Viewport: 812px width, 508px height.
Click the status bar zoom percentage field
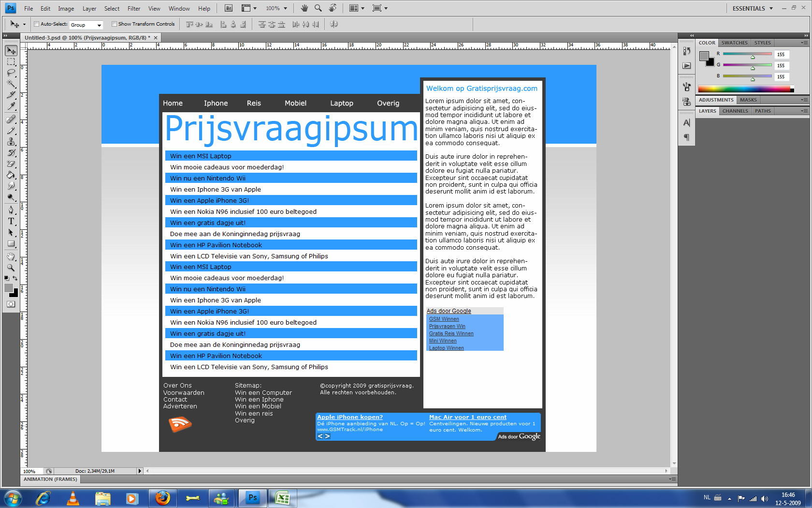point(32,471)
